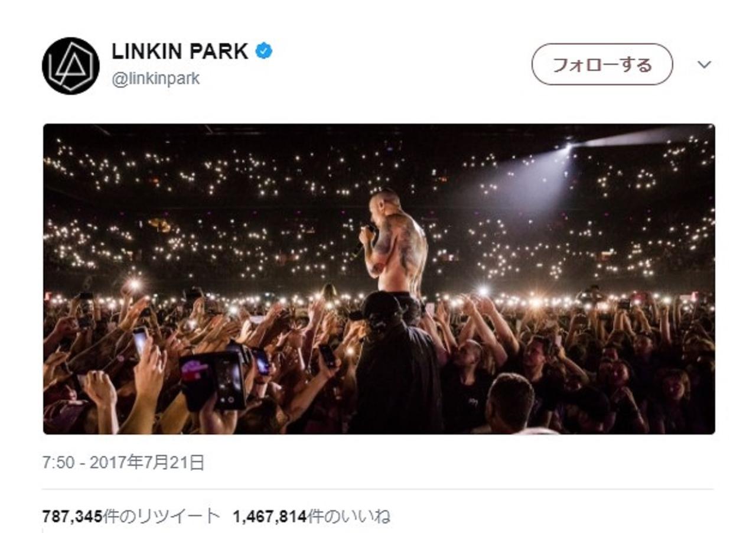
Task: Open the @linkinpark handle link
Action: 155,79
